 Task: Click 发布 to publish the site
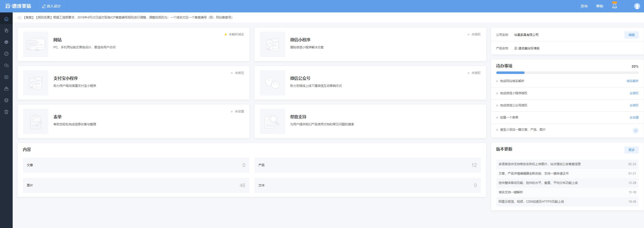[584, 6]
